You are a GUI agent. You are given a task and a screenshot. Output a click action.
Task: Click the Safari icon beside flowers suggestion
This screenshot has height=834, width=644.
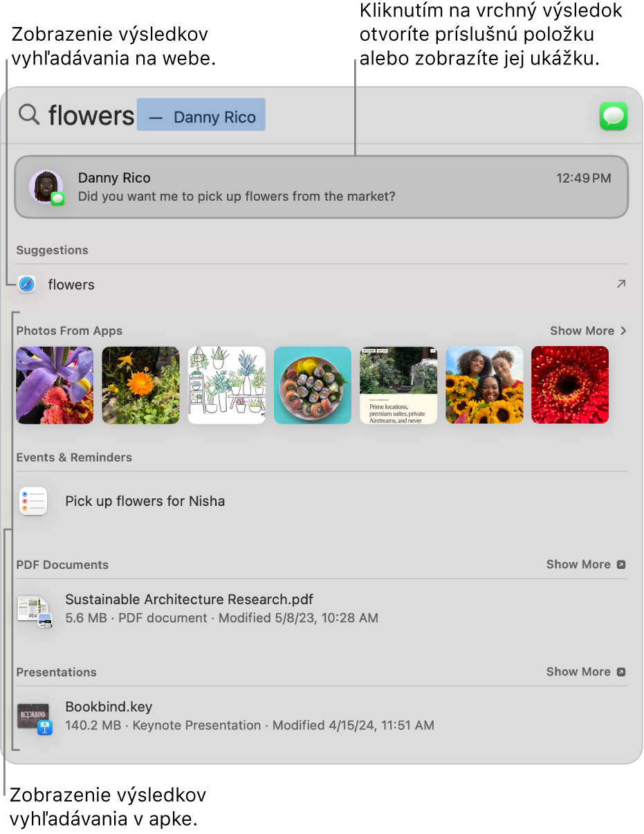27,284
